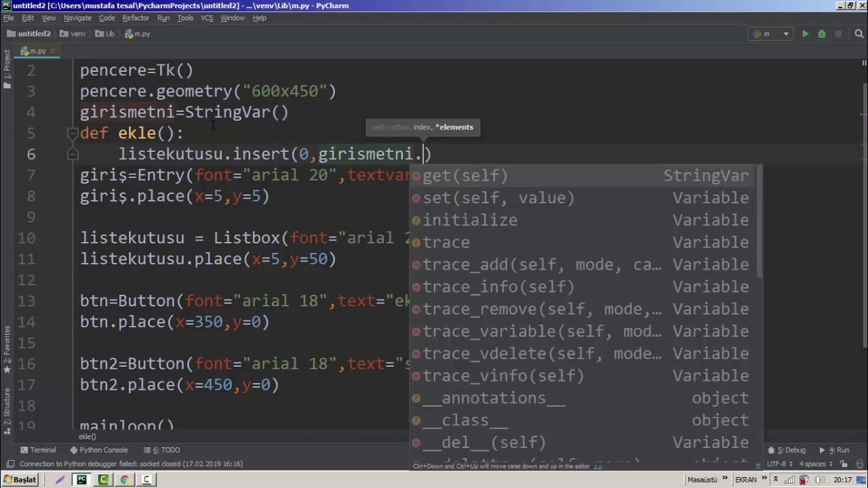Open the View menu
Image resolution: width=868 pixels, height=488 pixels.
pyautogui.click(x=49, y=18)
